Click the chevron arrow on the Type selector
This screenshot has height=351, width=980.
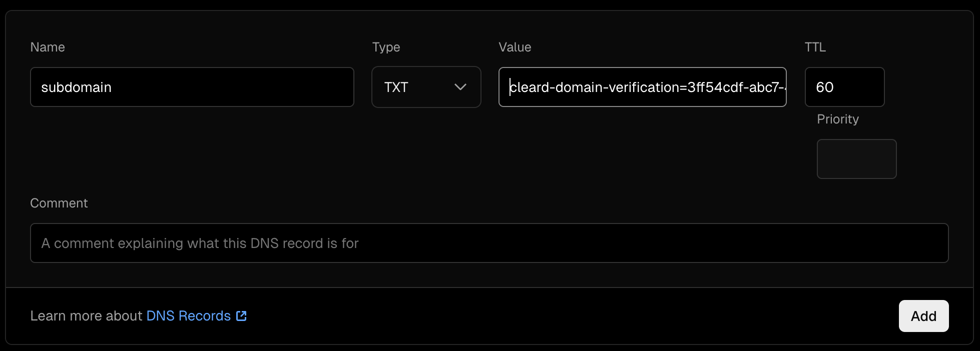click(460, 87)
